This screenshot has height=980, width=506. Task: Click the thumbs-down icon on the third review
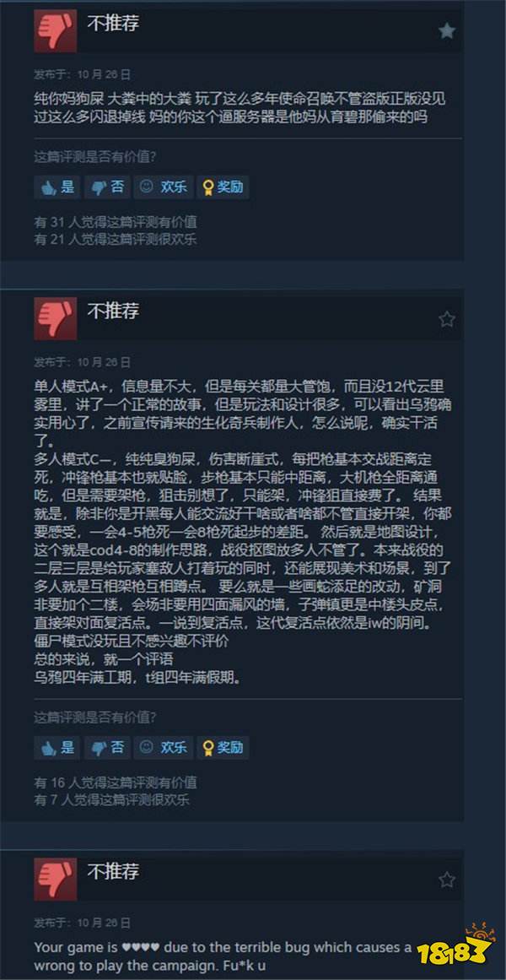click(55, 879)
